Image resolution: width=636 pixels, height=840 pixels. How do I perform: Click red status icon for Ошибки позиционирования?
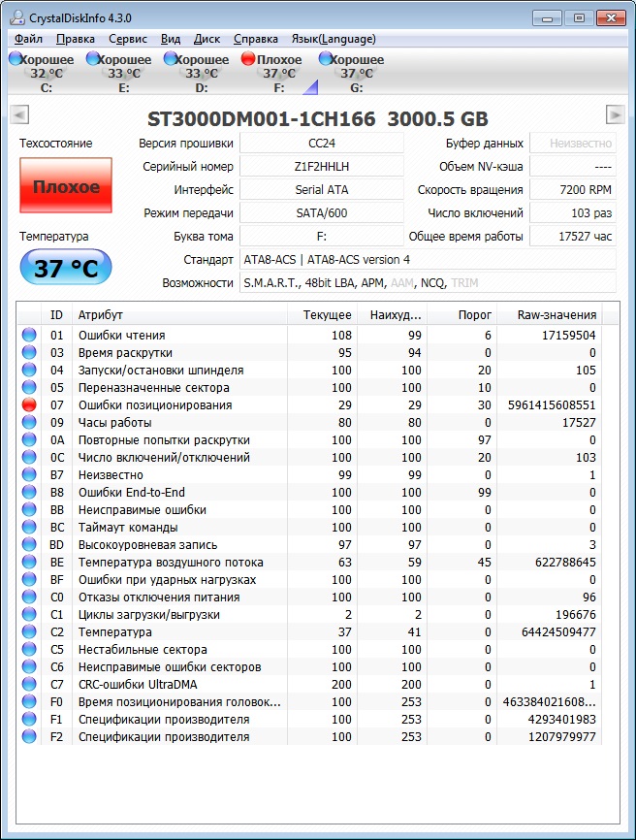(29, 405)
